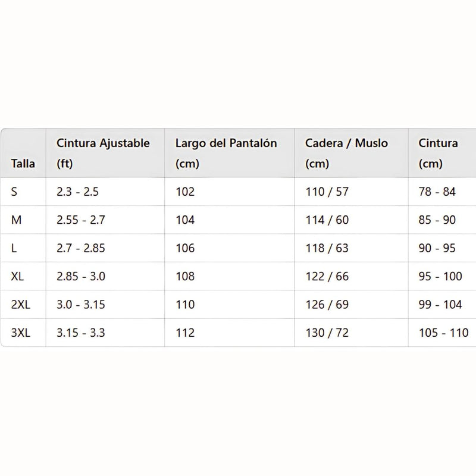Screen dimensions: 476x476
Task: Click the 95 - 100 waist cell
Action: pos(440,277)
